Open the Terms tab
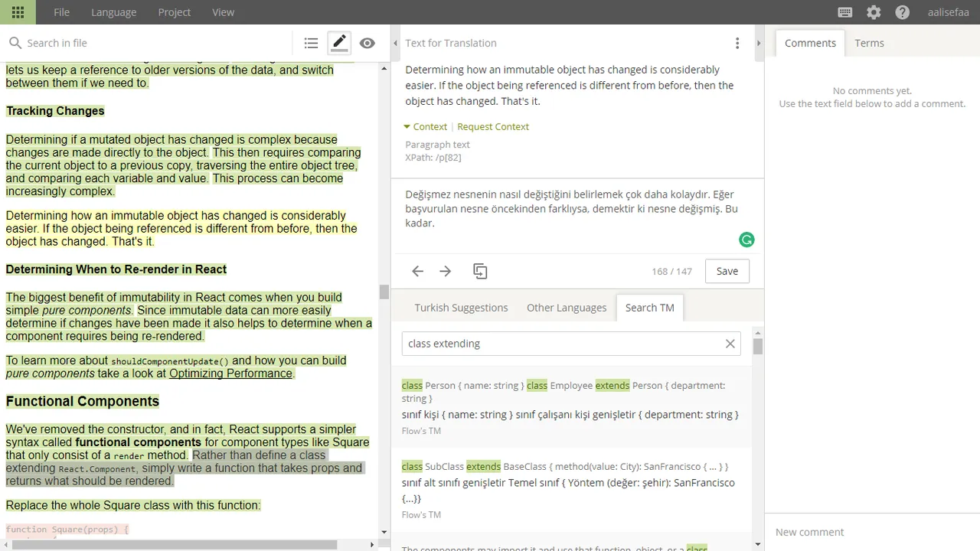Viewport: 980px width, 551px height. (869, 43)
